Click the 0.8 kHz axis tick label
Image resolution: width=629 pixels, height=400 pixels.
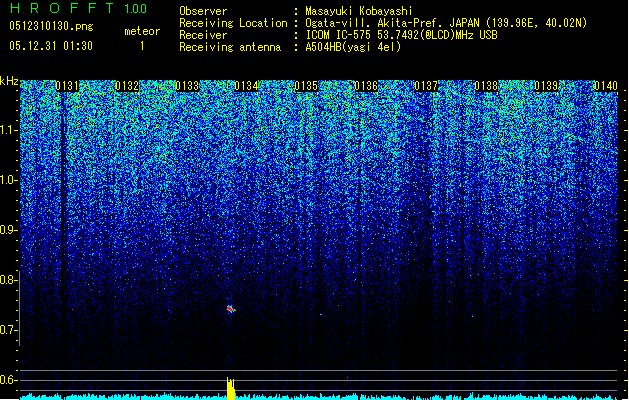click(8, 280)
